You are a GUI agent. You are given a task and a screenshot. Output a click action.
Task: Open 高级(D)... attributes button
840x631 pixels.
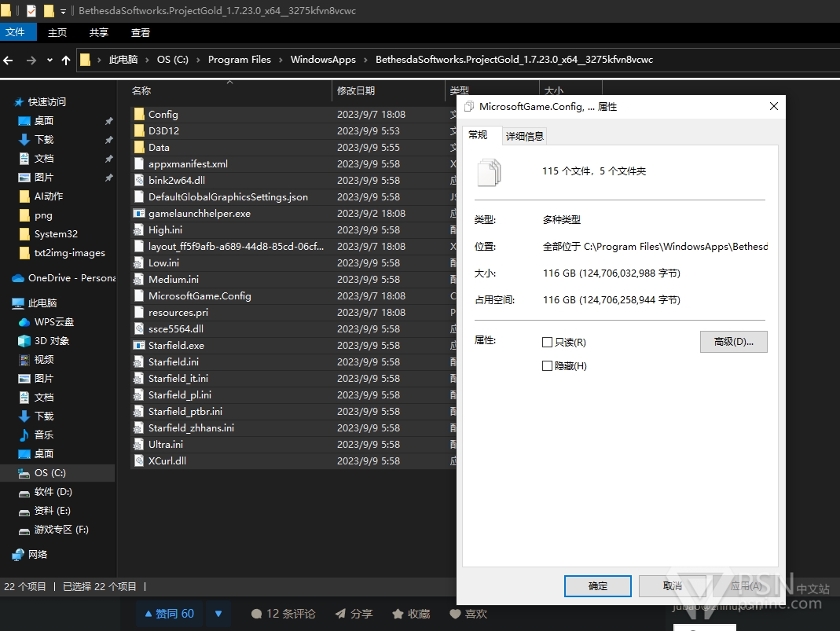pos(733,342)
